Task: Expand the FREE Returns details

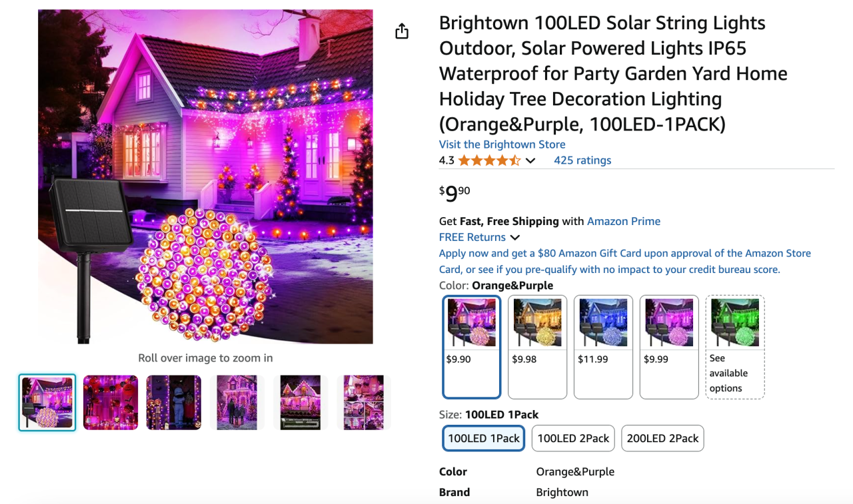Action: click(514, 237)
